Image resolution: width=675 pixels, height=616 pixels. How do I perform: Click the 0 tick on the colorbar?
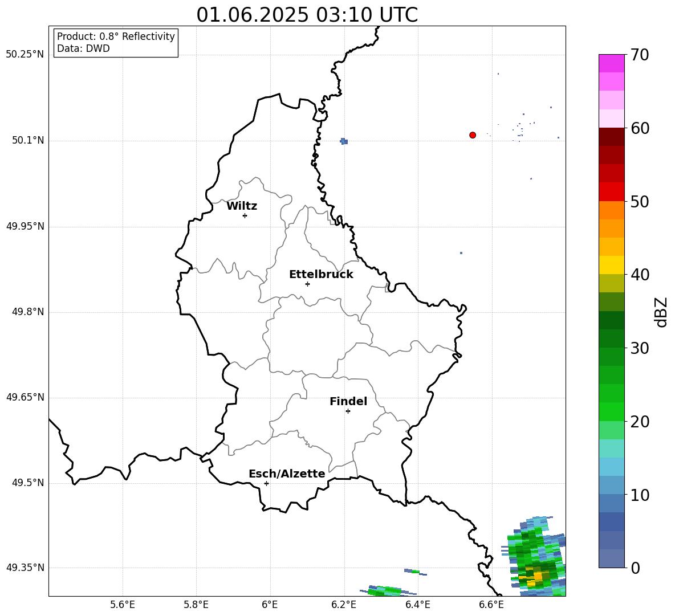tap(635, 568)
